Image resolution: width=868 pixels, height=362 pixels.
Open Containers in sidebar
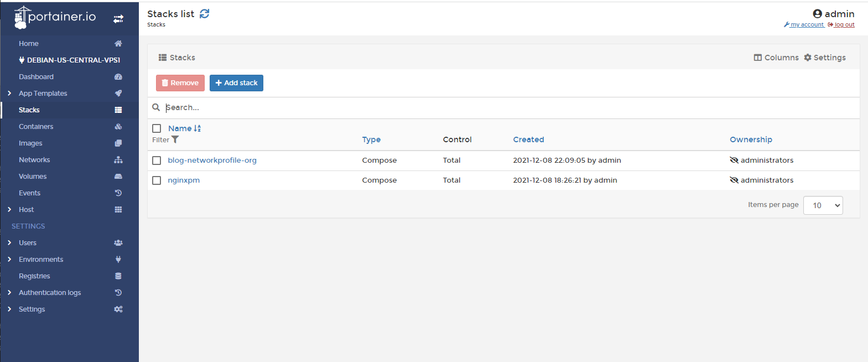click(36, 127)
